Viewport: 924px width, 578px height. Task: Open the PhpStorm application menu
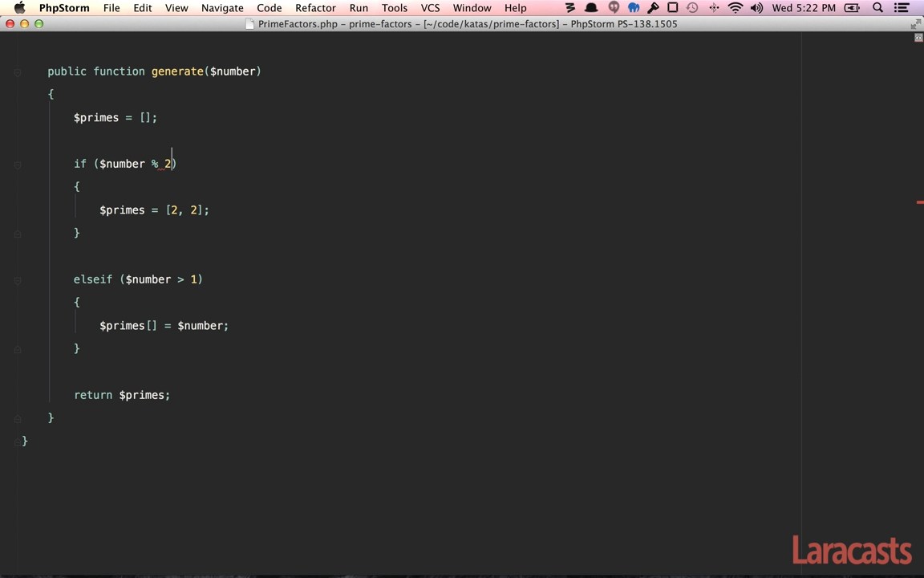tap(63, 8)
